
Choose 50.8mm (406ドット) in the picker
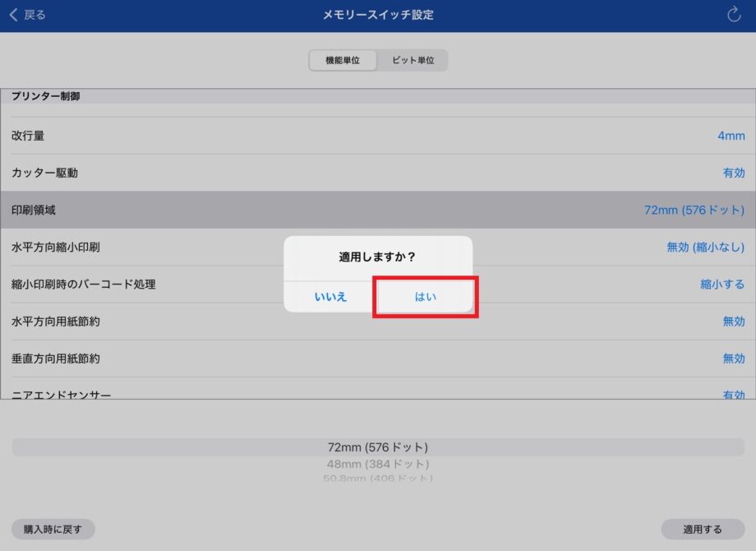coord(378,478)
